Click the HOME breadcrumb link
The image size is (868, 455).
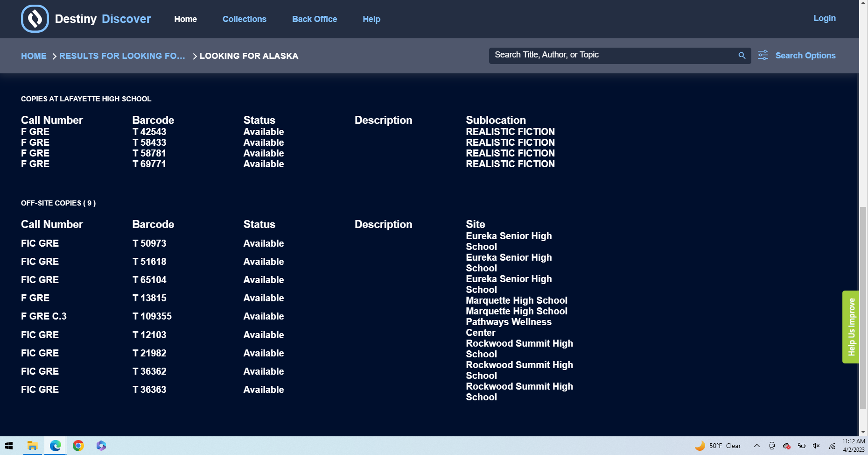[x=34, y=56]
